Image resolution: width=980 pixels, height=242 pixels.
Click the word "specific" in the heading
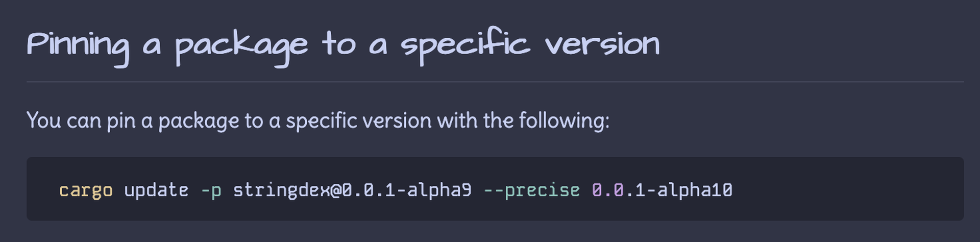click(x=465, y=45)
